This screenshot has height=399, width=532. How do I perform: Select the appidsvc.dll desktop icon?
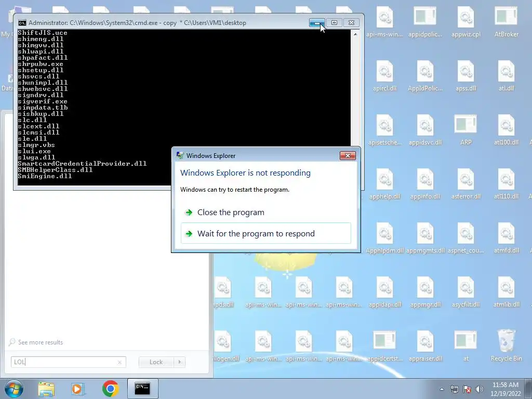(425, 129)
